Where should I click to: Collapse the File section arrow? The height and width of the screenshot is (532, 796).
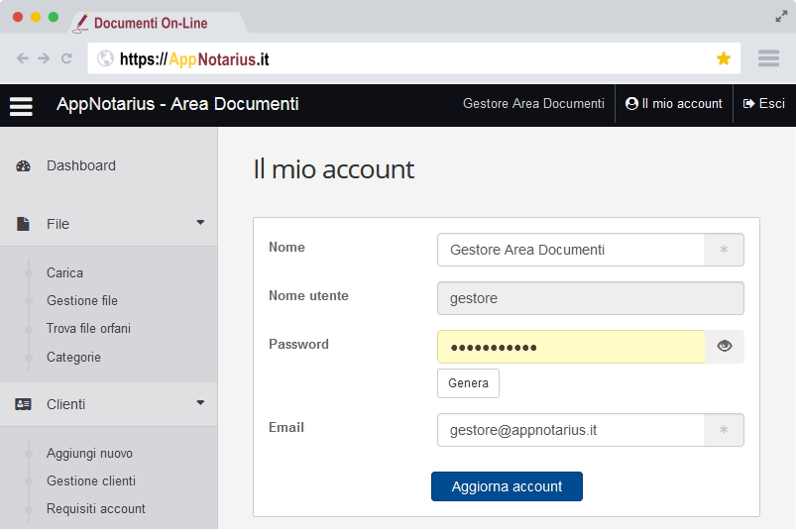click(x=200, y=223)
